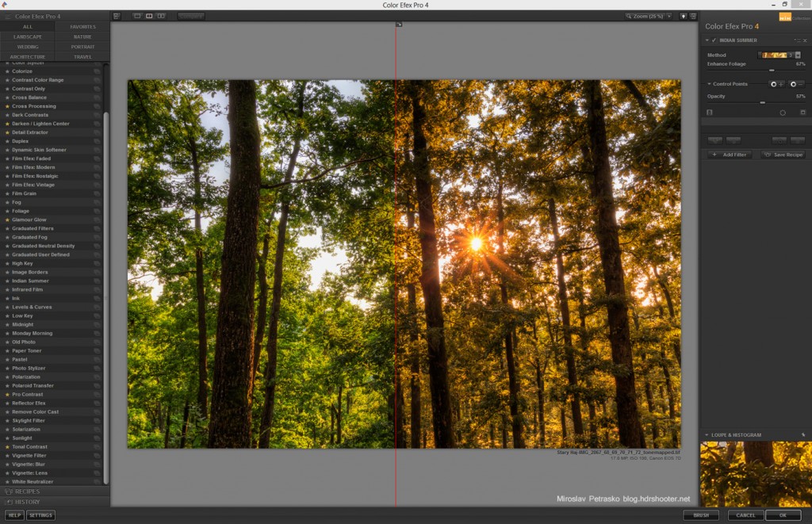Show the FAVORITES filter category

click(x=82, y=27)
